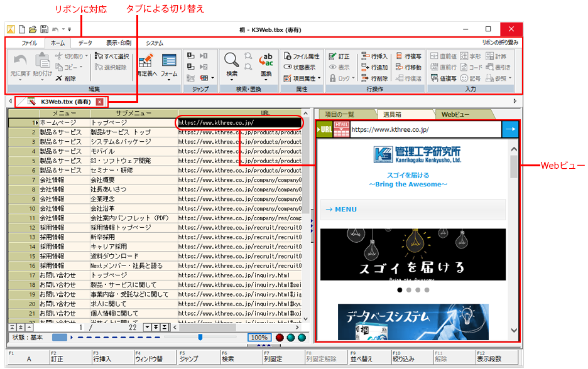
Task: Click the → MENU link on web page
Action: [x=341, y=210]
